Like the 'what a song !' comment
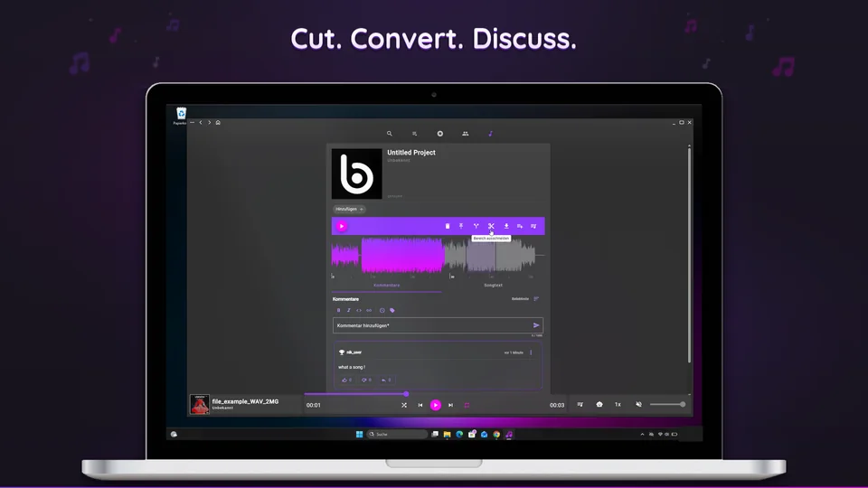The image size is (868, 488). coord(346,380)
